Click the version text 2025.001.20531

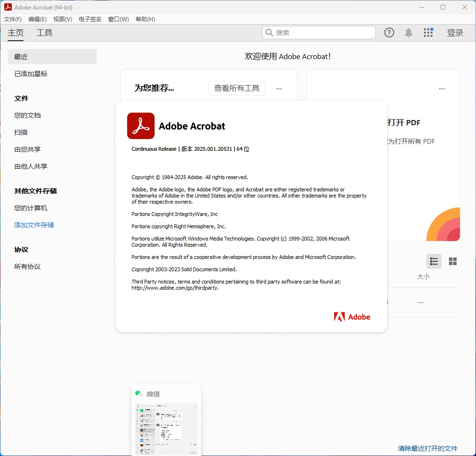coord(213,149)
